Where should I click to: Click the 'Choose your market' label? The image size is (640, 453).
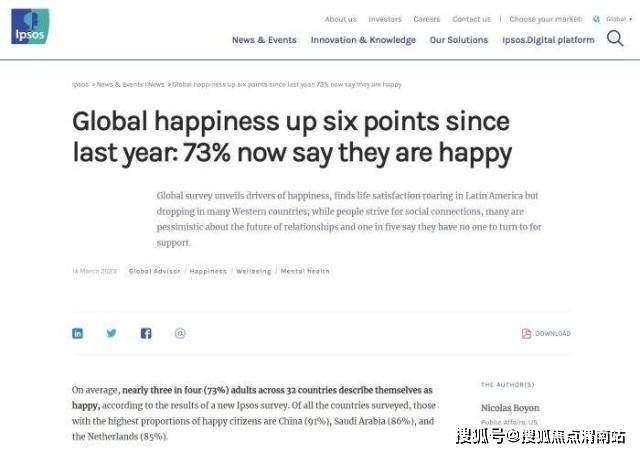point(546,19)
